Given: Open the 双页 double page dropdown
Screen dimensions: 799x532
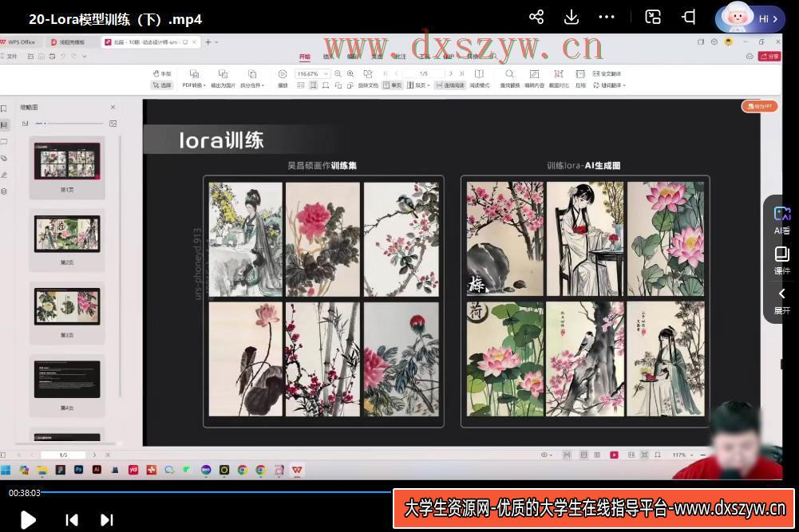Looking at the screenshot, I should point(418,85).
